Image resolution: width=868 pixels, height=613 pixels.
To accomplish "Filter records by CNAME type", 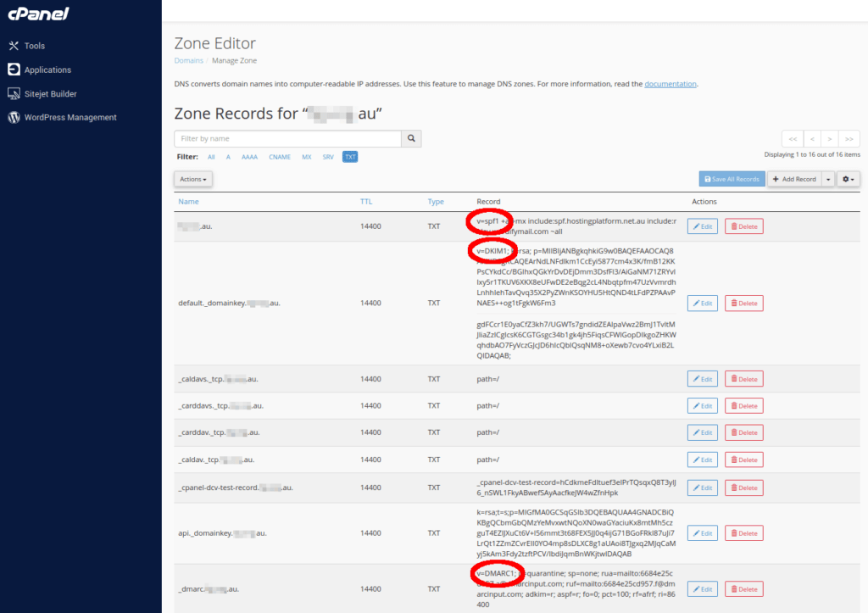I will tap(281, 157).
